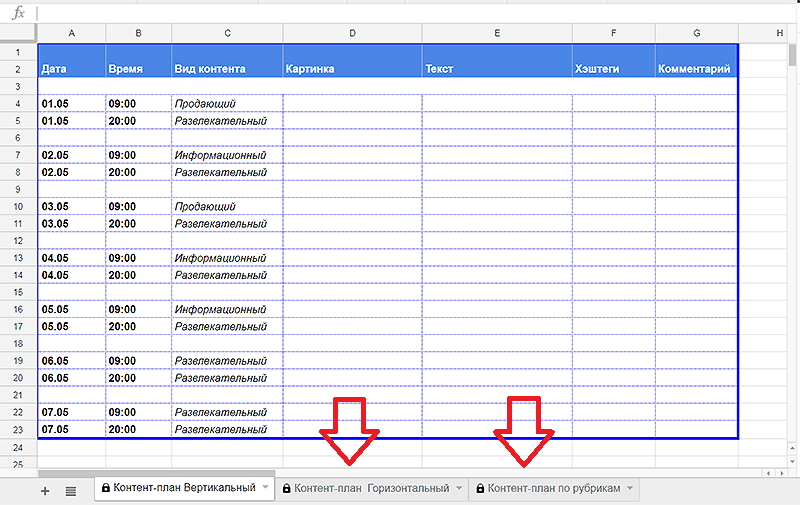Screen dimensions: 800x505
Task: Select column D header
Action: click(352, 33)
